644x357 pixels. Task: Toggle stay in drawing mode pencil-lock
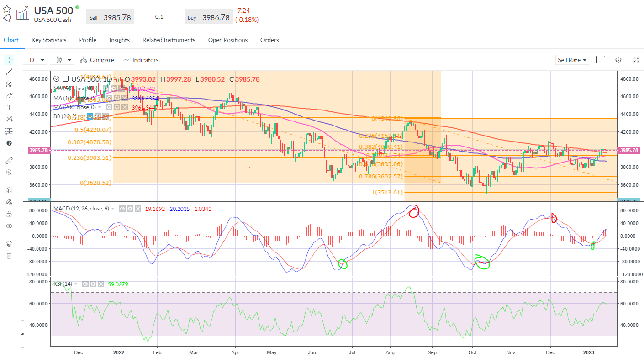(x=9, y=202)
